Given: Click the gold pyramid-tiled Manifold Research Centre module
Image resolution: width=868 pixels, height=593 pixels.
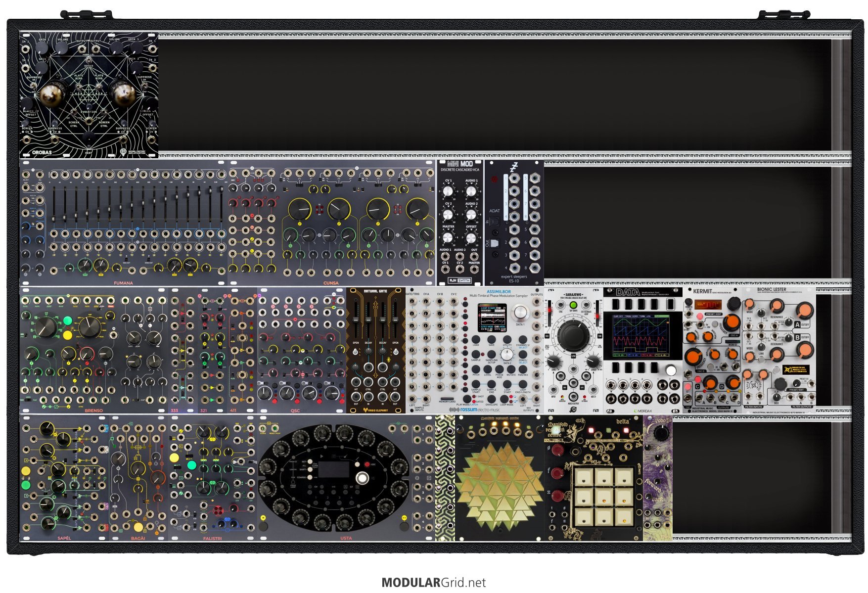Looking at the screenshot, I should point(499,478).
